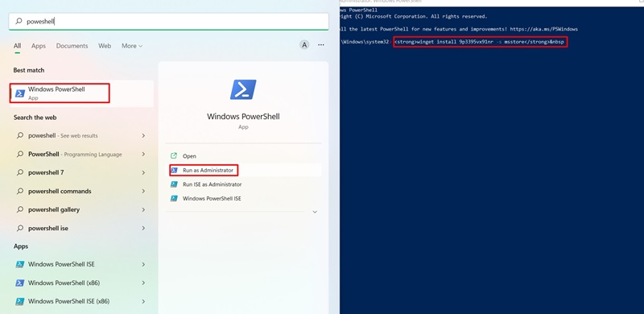Expand chevron for Windows PowerShell ISE app
The width and height of the screenshot is (644, 314).
click(x=143, y=264)
